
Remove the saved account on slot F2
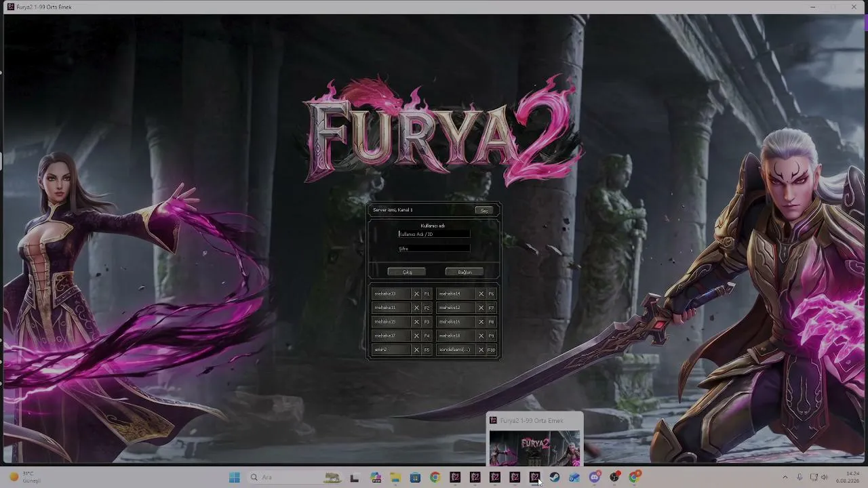click(x=416, y=308)
